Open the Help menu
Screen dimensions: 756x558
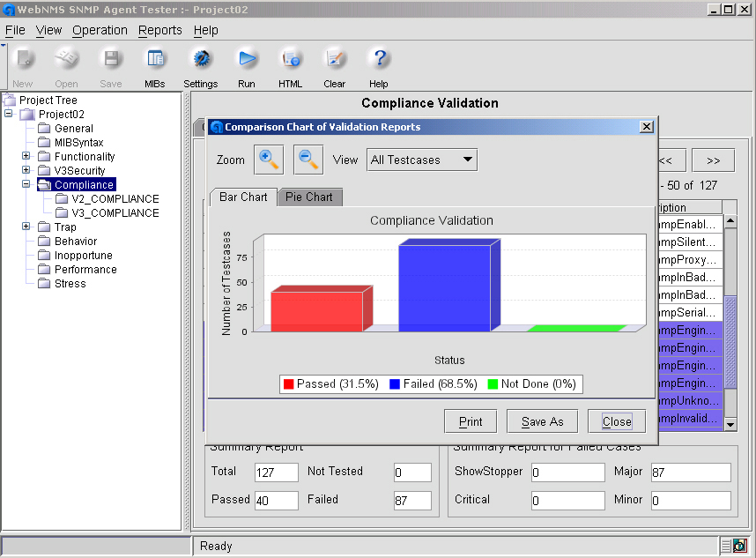[x=206, y=30]
